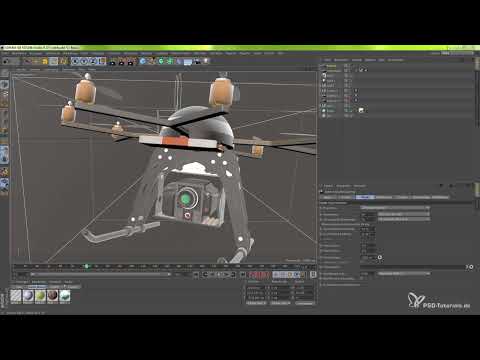Switch the coordinate system icon in toolbar

102,61
